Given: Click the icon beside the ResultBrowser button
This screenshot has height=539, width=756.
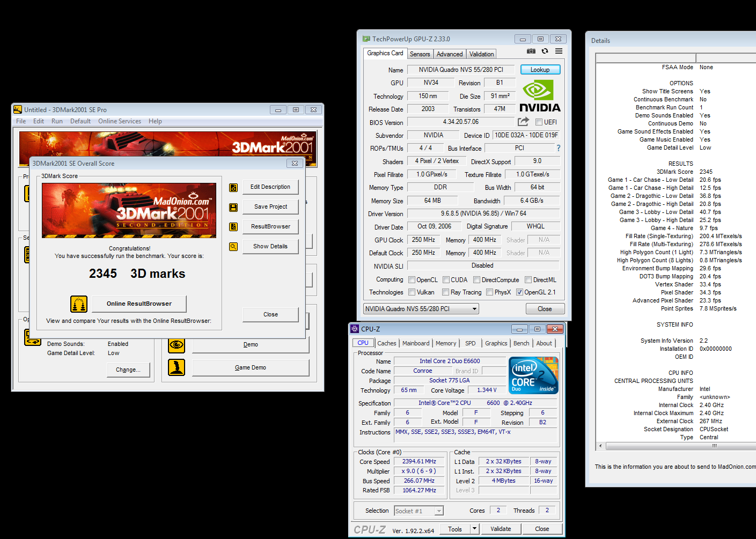Looking at the screenshot, I should [233, 227].
